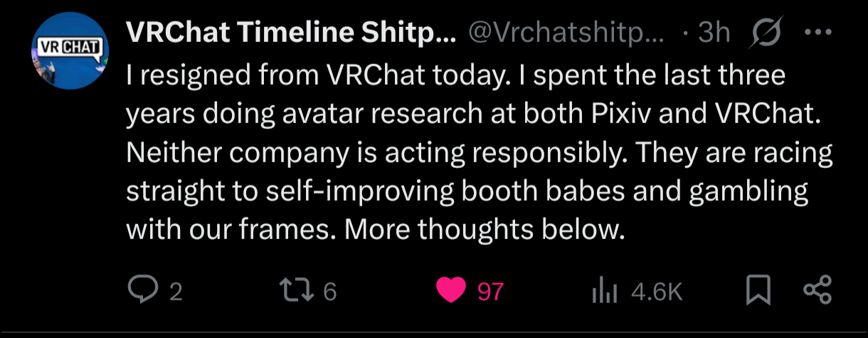This screenshot has height=338, width=868.
Task: Open view analytics bar chart icon
Action: [605, 291]
